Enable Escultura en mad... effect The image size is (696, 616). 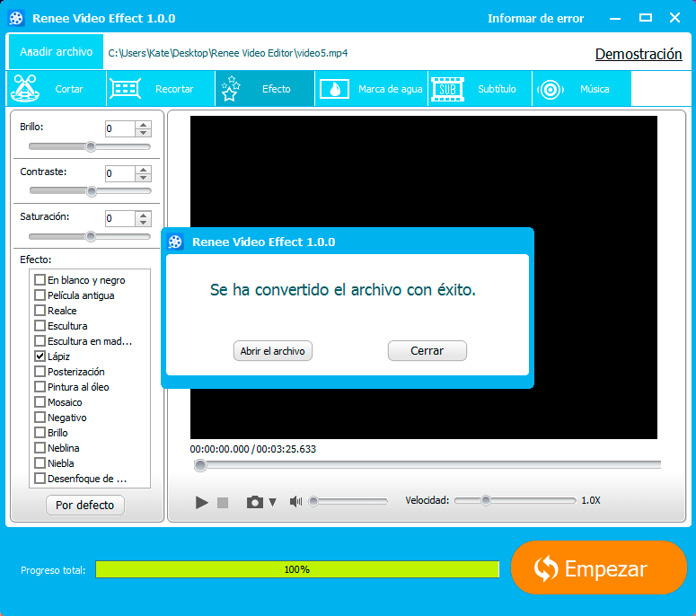pos(40,341)
